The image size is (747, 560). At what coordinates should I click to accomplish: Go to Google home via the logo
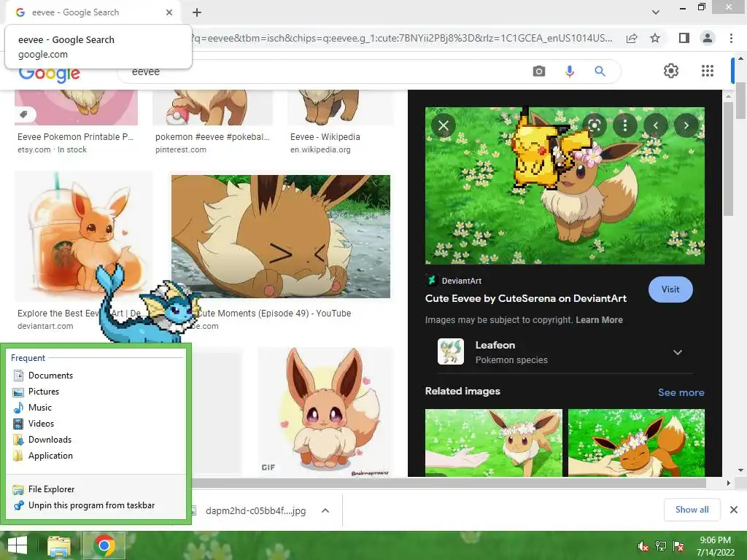point(50,75)
